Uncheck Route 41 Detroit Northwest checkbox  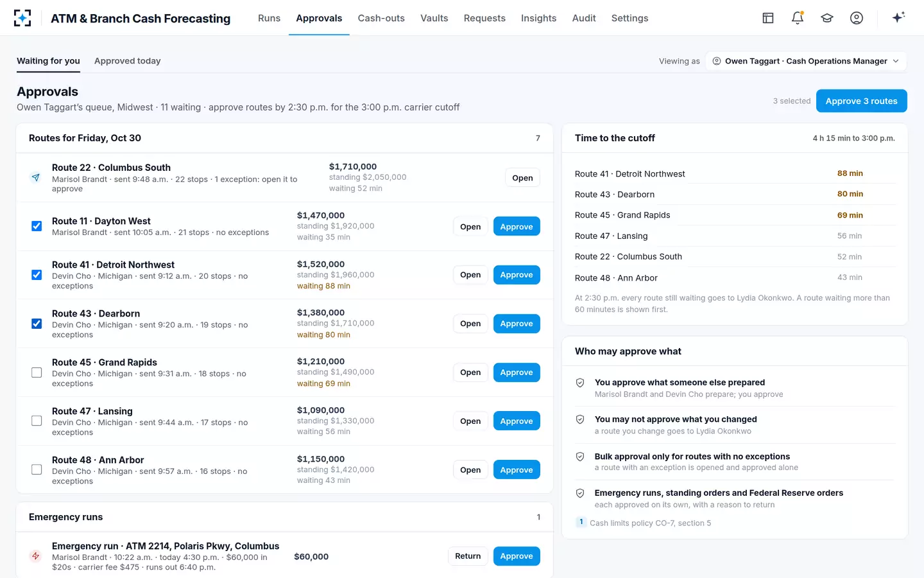[37, 275]
